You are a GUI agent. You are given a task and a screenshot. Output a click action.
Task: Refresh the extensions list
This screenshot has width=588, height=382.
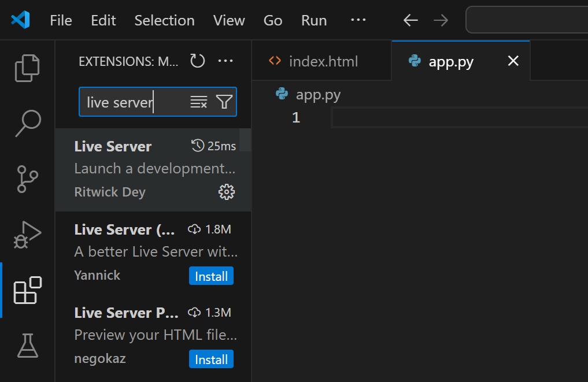[197, 61]
